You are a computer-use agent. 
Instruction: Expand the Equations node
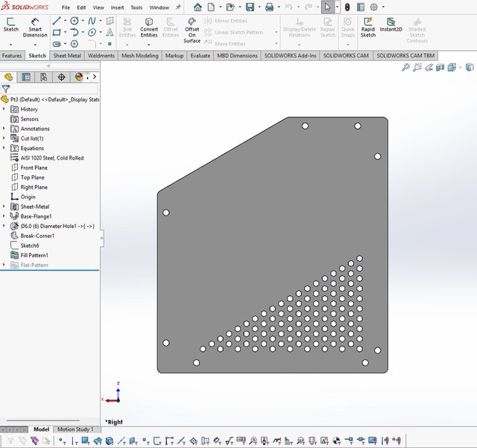(x=4, y=148)
